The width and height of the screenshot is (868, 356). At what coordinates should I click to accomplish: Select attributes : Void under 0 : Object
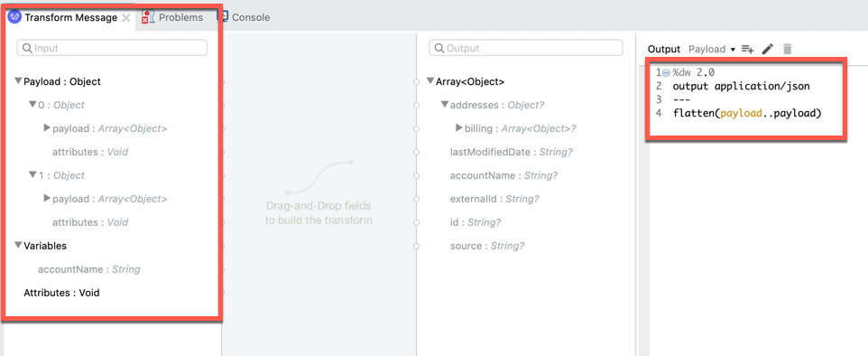[90, 152]
